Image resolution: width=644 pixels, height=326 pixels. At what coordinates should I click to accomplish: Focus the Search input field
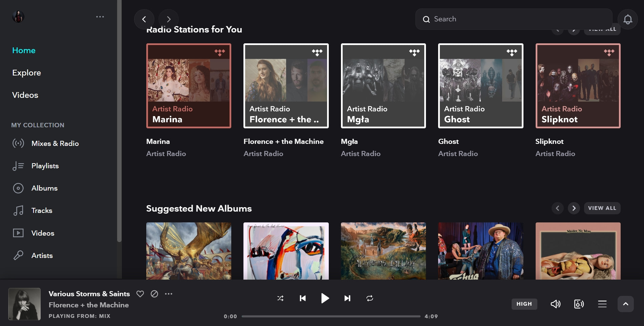click(514, 19)
